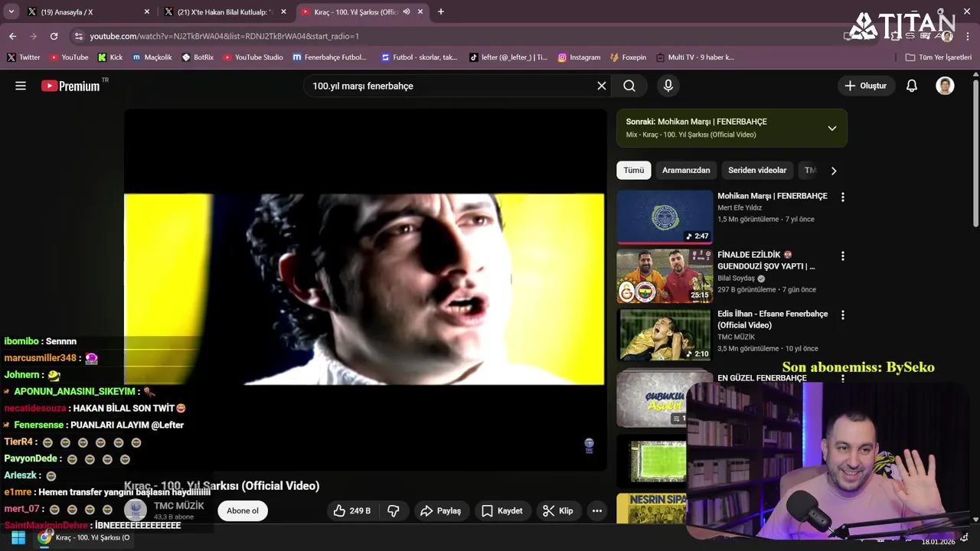Save video using Kaydet button
The height and width of the screenshot is (551, 980).
click(502, 510)
